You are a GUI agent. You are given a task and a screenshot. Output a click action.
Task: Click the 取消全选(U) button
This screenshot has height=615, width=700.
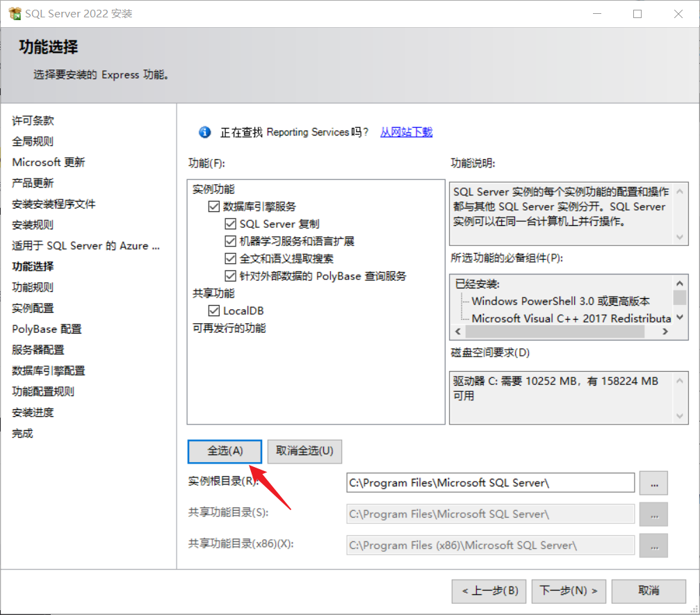coord(304,451)
